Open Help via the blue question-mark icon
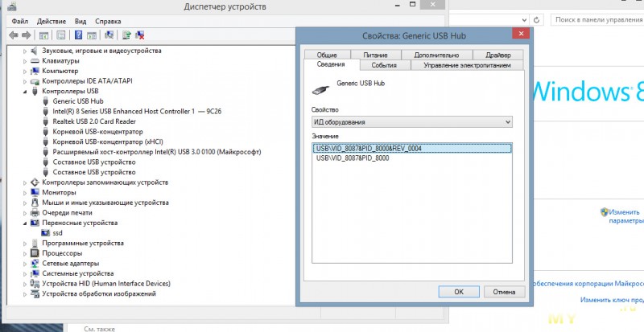The width and height of the screenshot is (644, 332). pyautogui.click(x=78, y=35)
